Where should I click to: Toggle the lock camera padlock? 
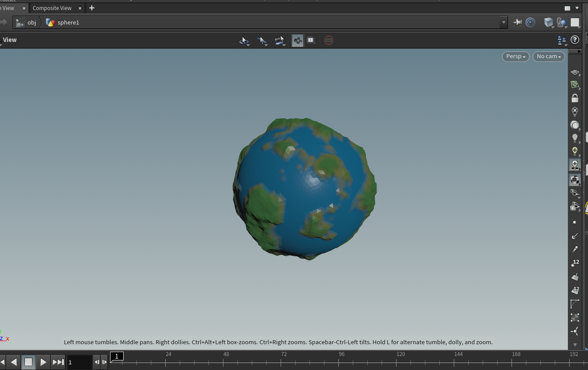(575, 98)
